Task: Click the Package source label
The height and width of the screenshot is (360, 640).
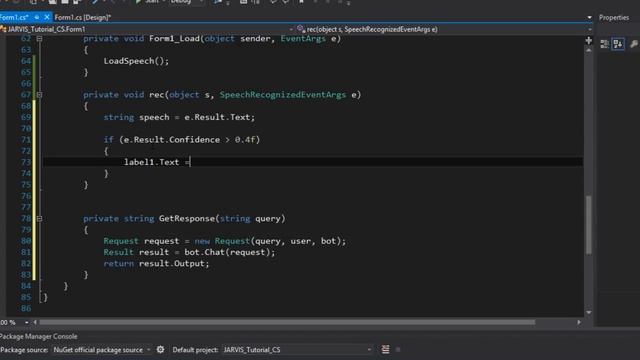Action: coord(24,350)
